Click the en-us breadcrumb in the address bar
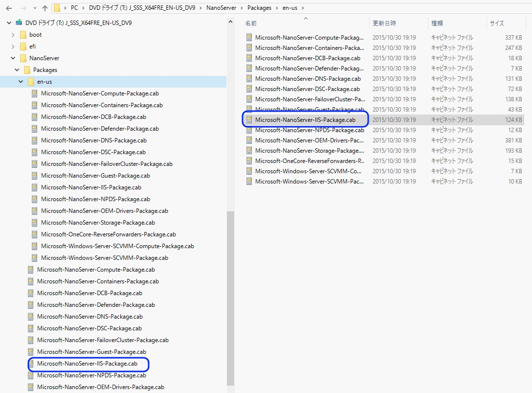The width and height of the screenshot is (532, 393). click(x=290, y=8)
